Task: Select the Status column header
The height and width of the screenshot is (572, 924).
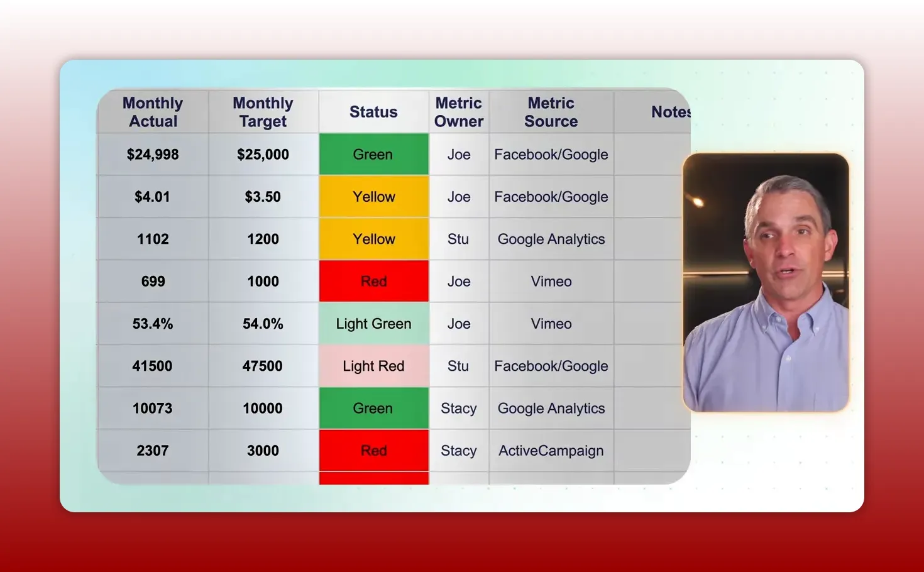Action: click(373, 111)
